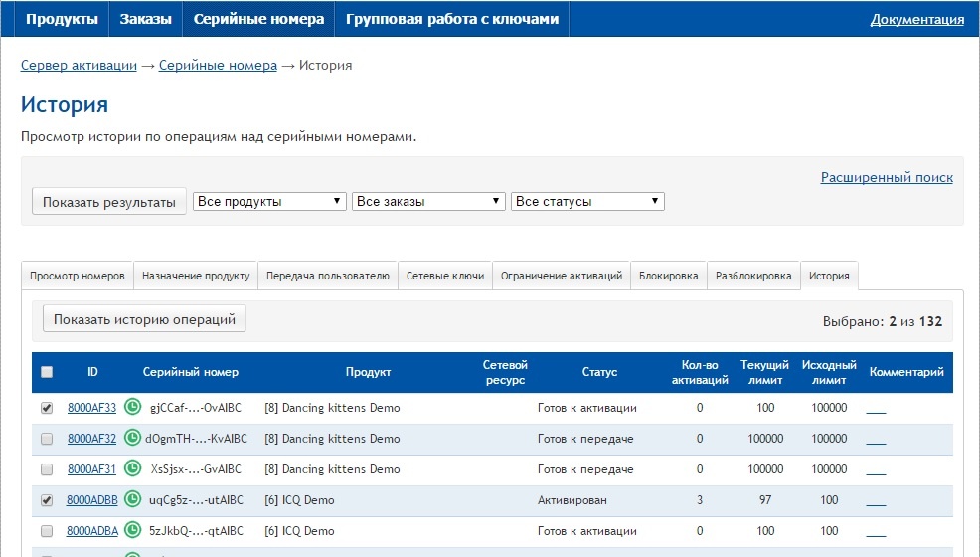Click green clock icon for serial 8000ADBB
This screenshot has height=557, width=980.
tap(132, 500)
